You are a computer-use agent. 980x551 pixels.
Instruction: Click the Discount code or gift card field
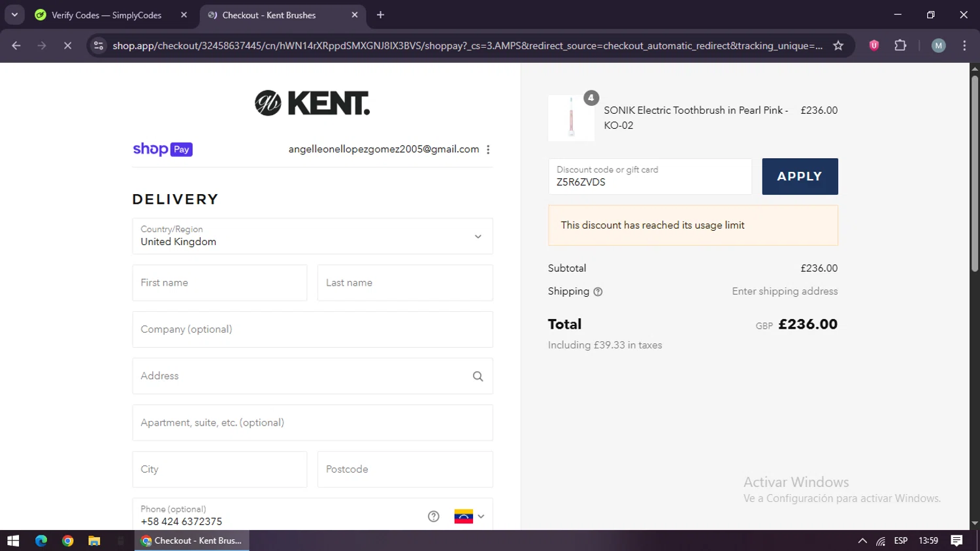(650, 176)
